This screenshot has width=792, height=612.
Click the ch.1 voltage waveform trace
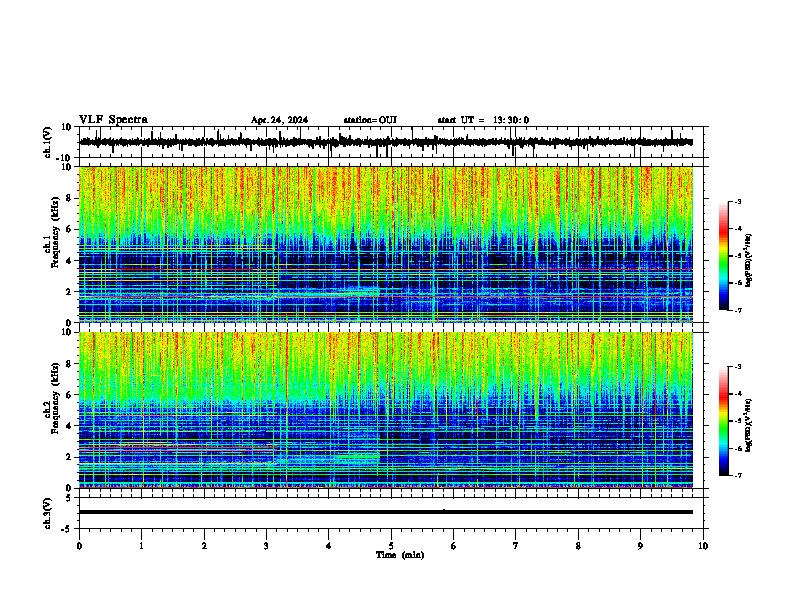coord(386,142)
